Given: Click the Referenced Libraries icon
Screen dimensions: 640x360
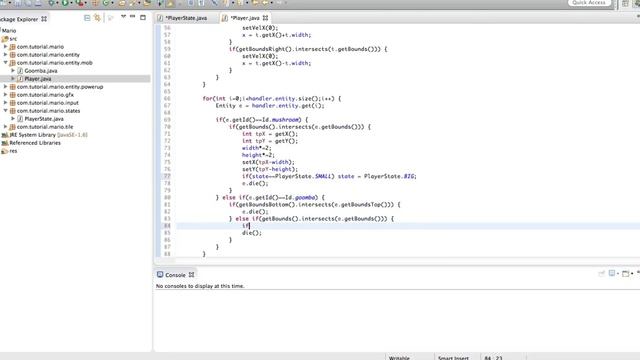Looking at the screenshot, I should pyautogui.click(x=4, y=143).
